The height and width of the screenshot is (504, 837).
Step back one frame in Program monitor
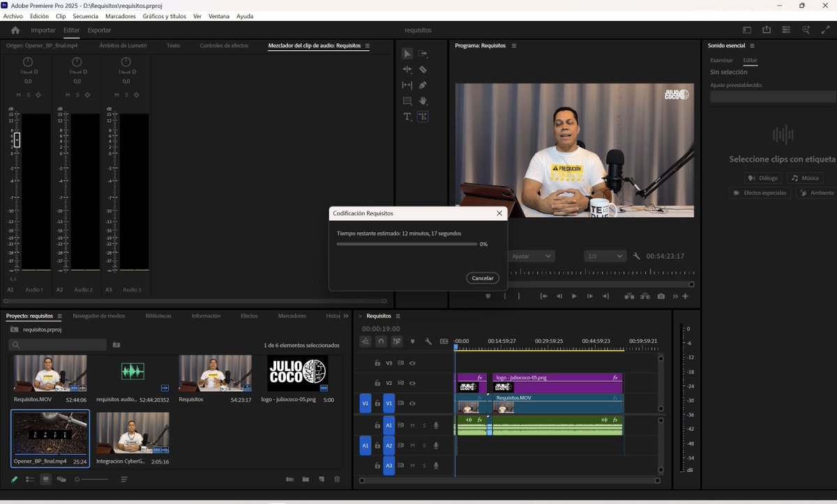(559, 296)
